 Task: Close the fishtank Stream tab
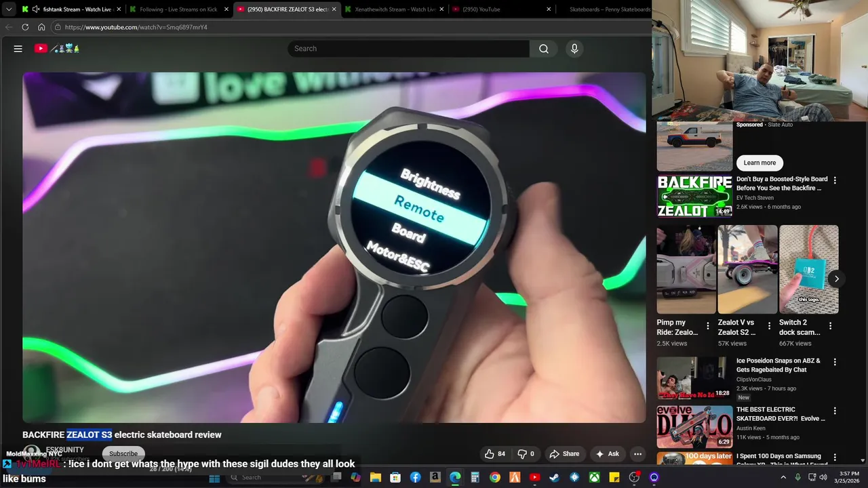119,9
